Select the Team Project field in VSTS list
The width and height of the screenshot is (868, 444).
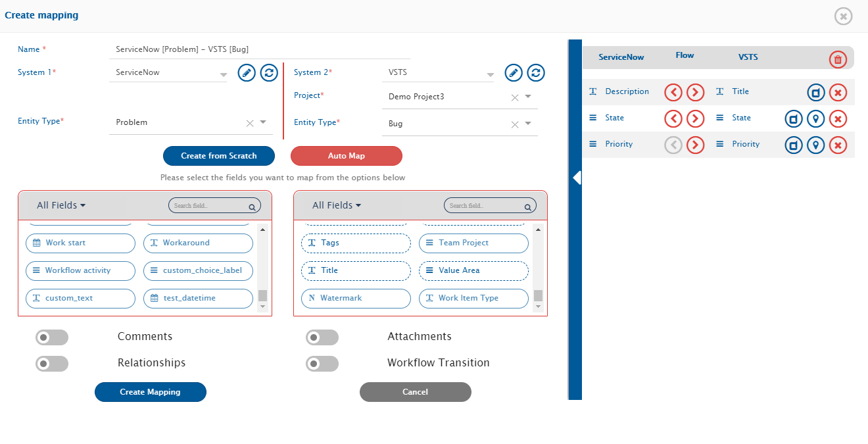[473, 243]
